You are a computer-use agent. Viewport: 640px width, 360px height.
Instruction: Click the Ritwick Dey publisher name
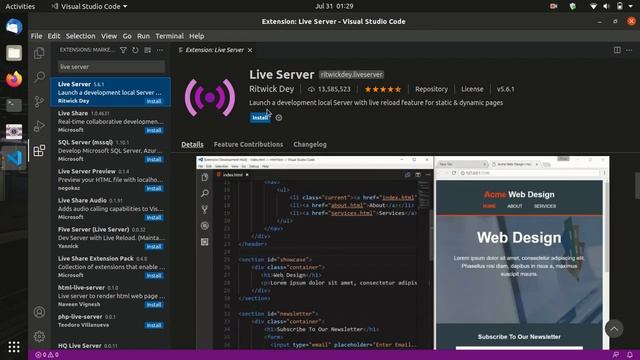tap(271, 89)
